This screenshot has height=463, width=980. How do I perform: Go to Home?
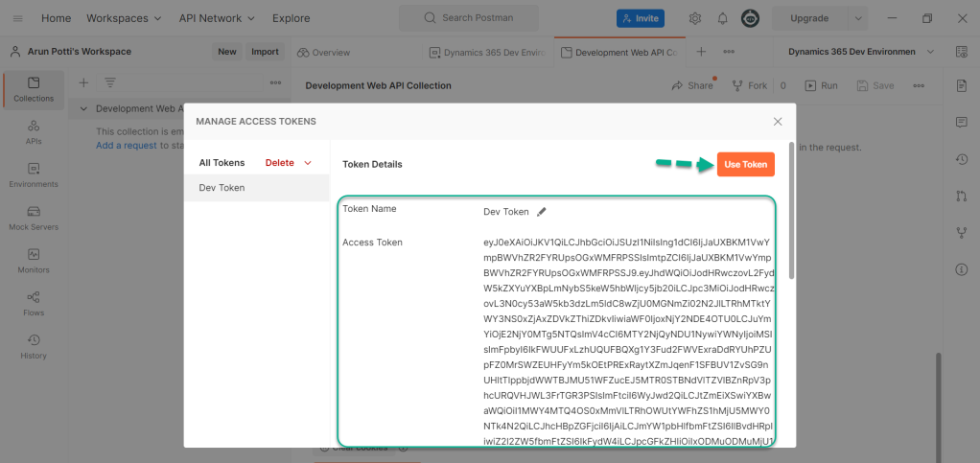coord(56,18)
